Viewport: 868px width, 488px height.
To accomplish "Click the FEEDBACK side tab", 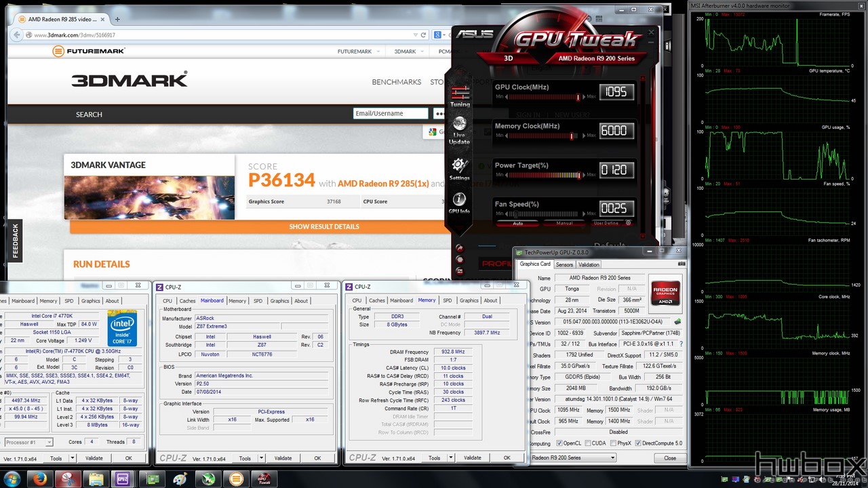I will click(15, 241).
